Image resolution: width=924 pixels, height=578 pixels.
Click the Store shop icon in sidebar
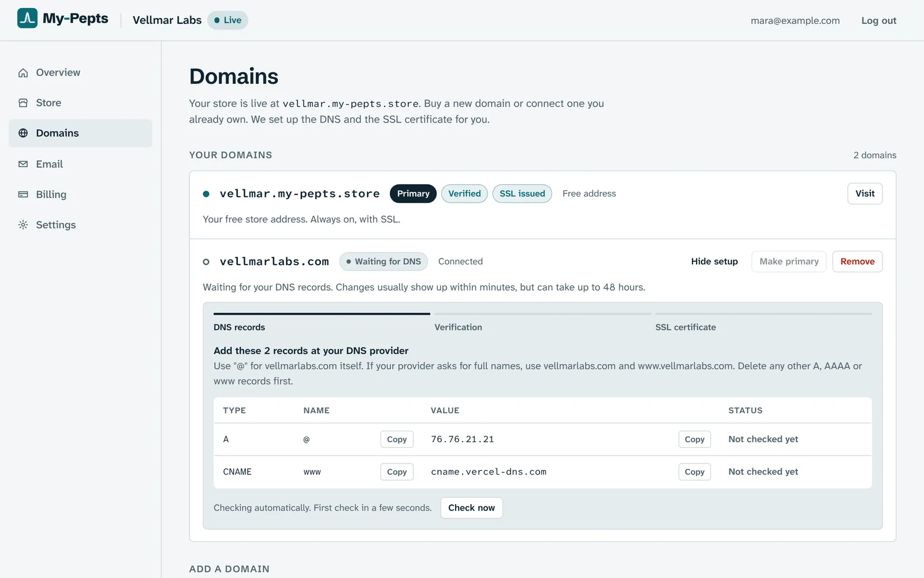[23, 103]
